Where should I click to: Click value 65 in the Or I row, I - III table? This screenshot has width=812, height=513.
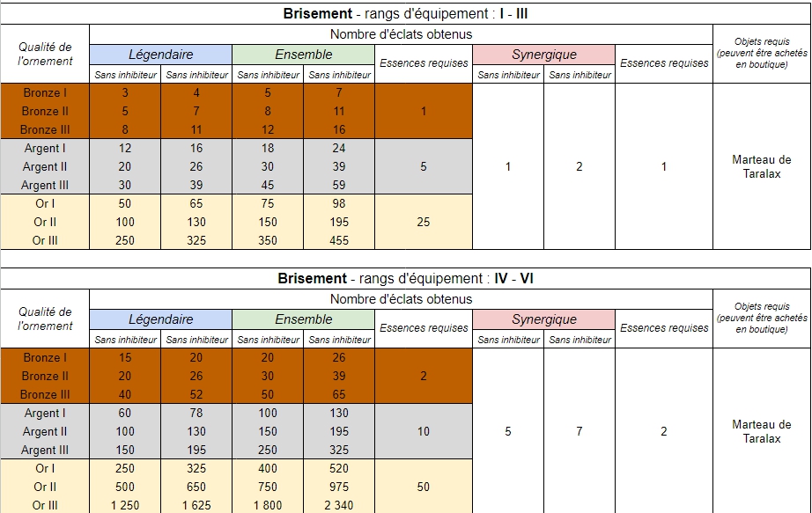196,203
